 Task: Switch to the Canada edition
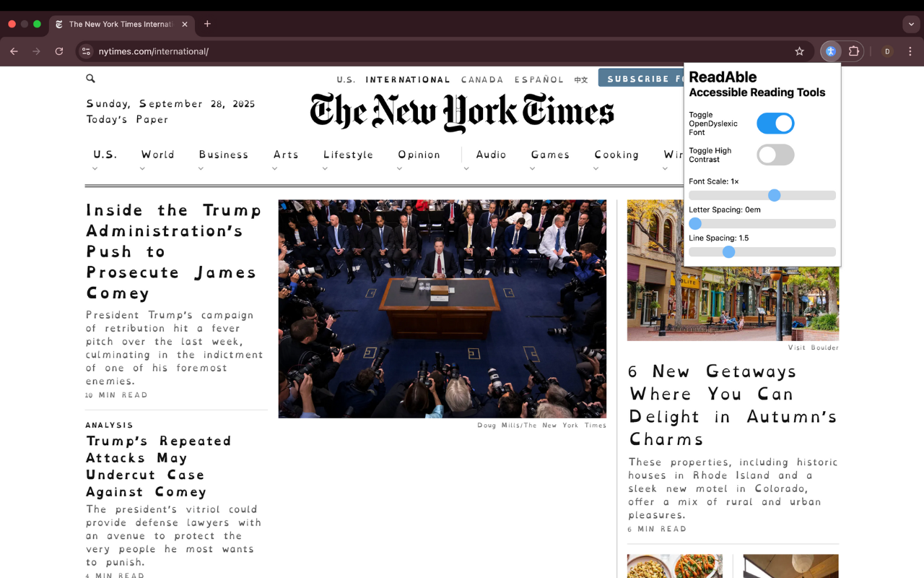click(x=481, y=79)
